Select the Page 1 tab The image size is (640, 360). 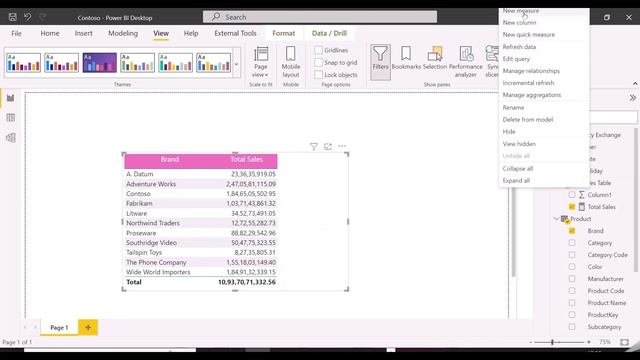coord(59,327)
